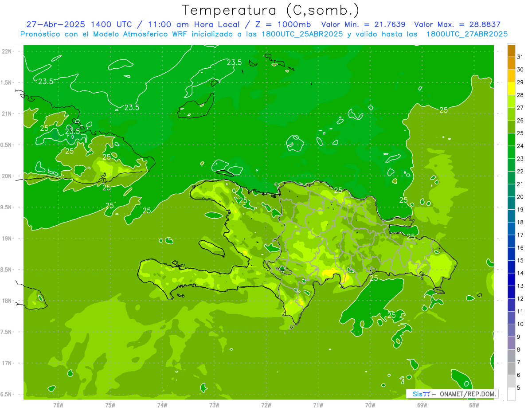Image resolution: width=532 pixels, height=411 pixels.
Task: Click color scale label "26"
Action: coord(520,121)
